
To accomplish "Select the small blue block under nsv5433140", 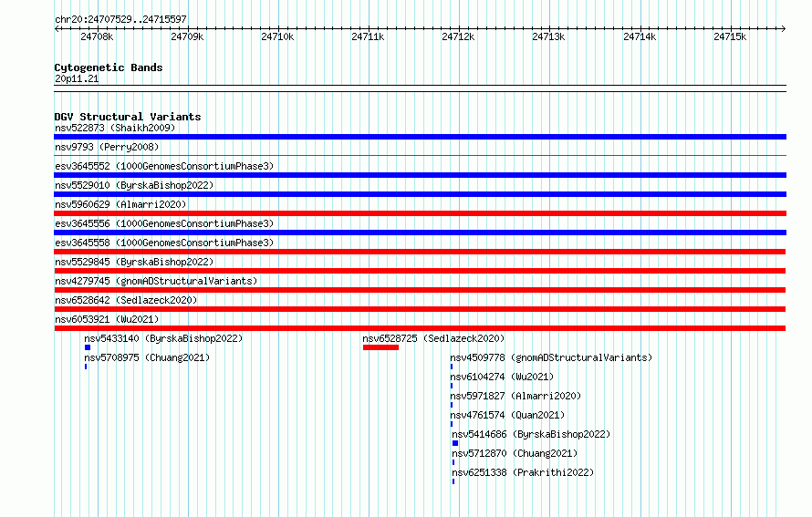I will [x=88, y=347].
